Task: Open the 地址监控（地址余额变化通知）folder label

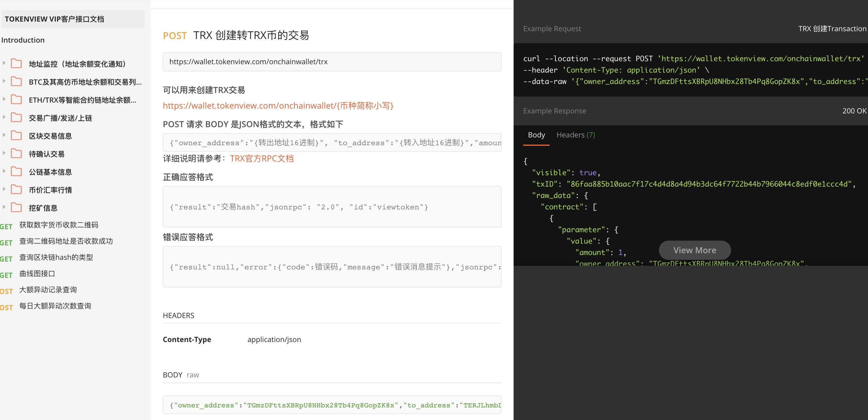Action: (x=77, y=64)
